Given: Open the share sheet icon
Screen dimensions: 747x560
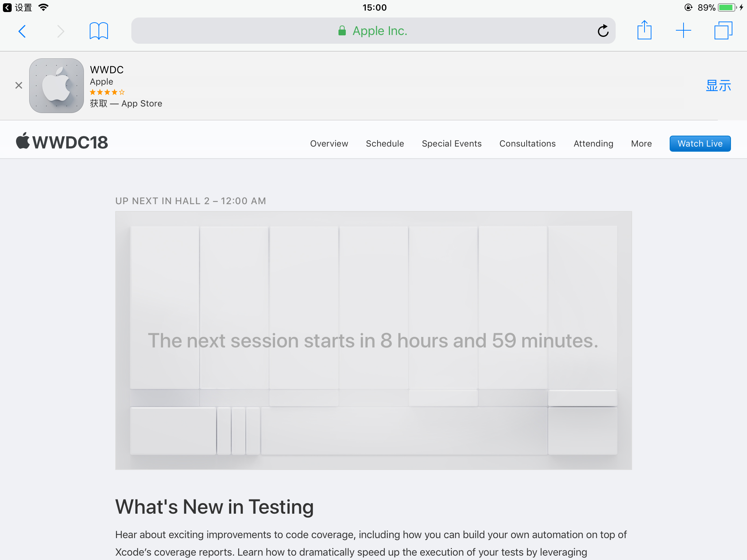Looking at the screenshot, I should point(644,30).
